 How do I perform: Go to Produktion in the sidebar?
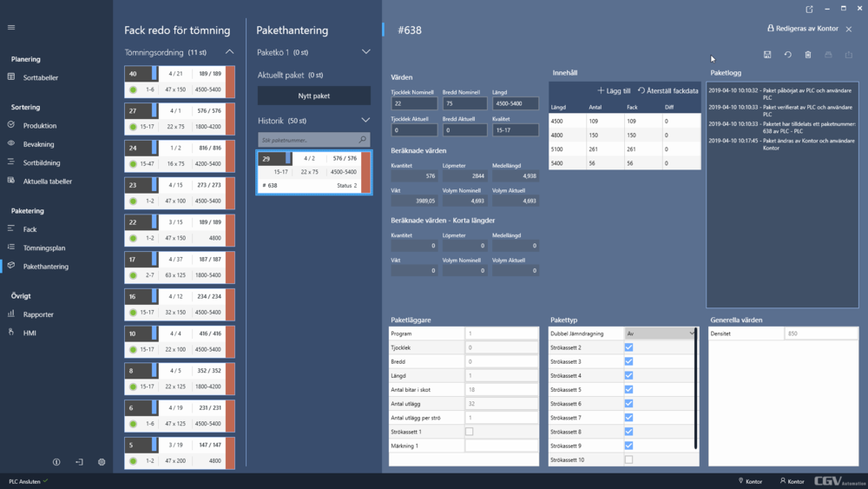point(40,126)
